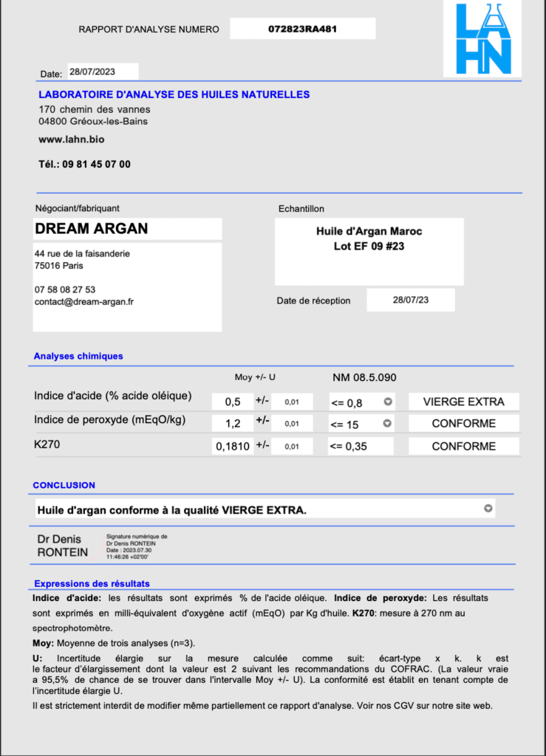Click the Expressions des résultats heading

(x=92, y=583)
